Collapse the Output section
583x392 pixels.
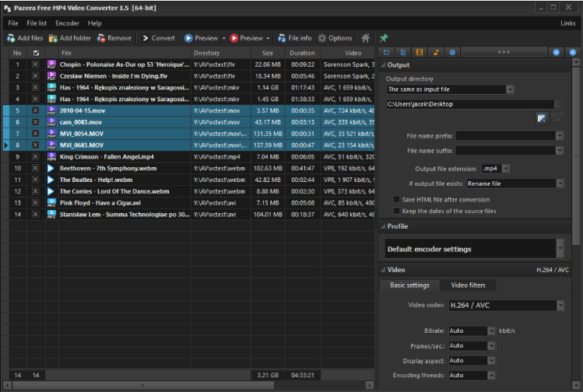(x=383, y=65)
